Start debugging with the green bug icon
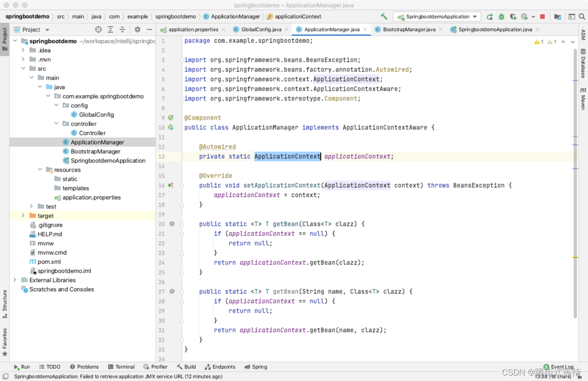588x381 pixels. 502,17
